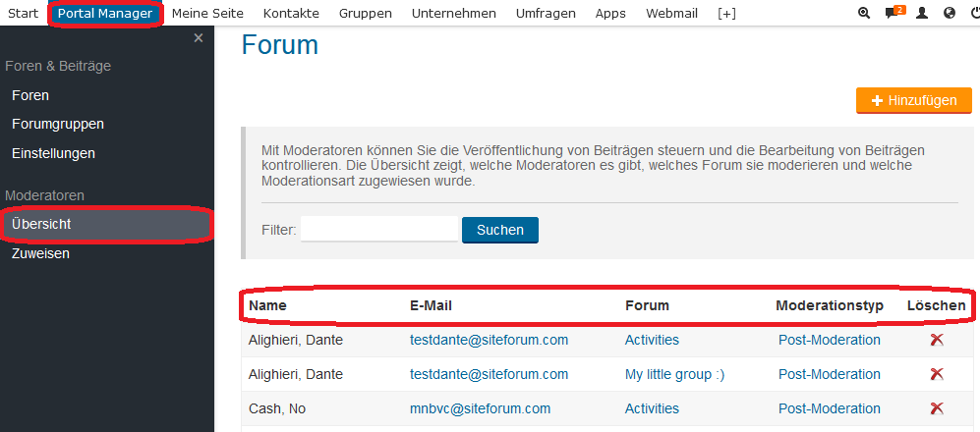This screenshot has width=980, height=432.
Task: Click the user profile icon
Action: [921, 13]
